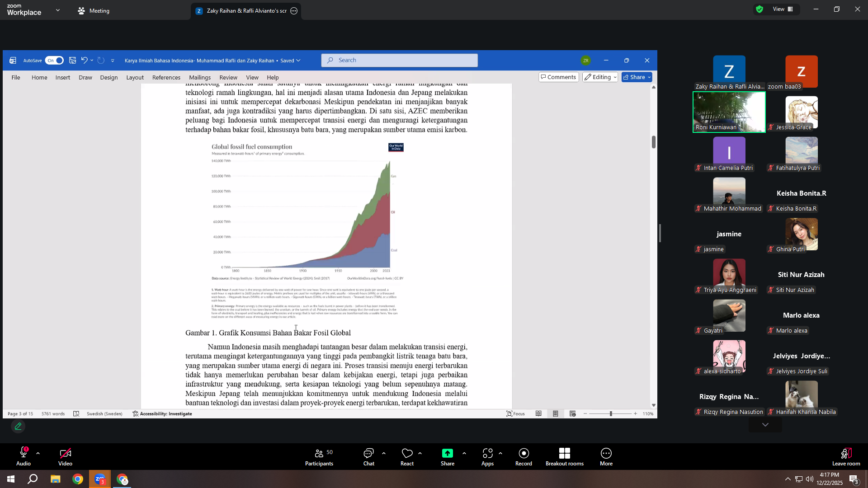Open Customize Quick Access Toolbar dropdown
This screenshot has width=868, height=488.
pyautogui.click(x=113, y=61)
